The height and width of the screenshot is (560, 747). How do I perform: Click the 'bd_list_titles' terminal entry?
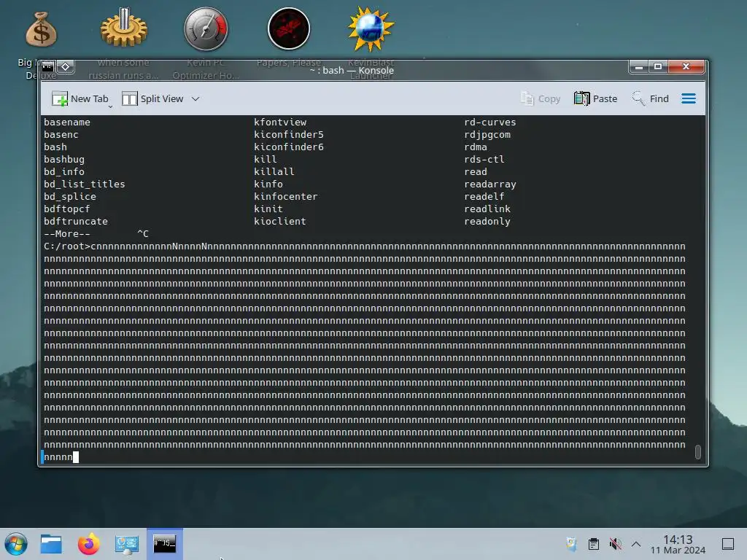coord(85,184)
